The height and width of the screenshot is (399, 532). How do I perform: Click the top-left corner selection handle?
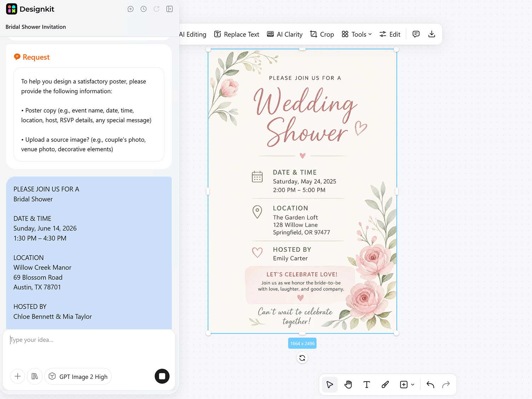[x=208, y=50]
